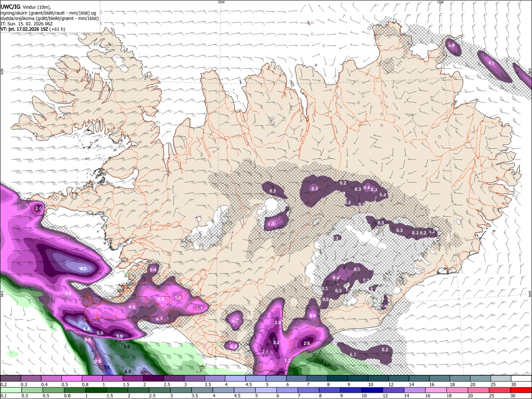
Task: Click the 0.9 precipitation value on map
Action: click(234, 346)
